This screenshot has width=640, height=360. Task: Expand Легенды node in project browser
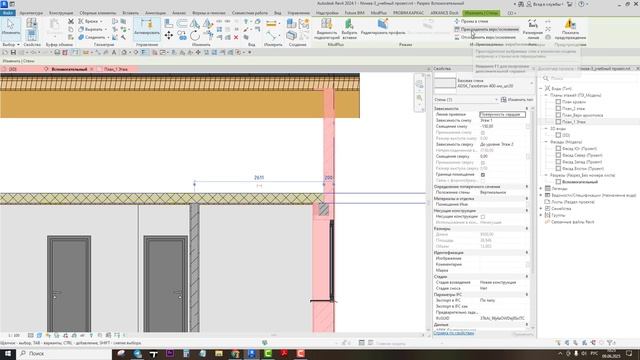[x=541, y=189]
